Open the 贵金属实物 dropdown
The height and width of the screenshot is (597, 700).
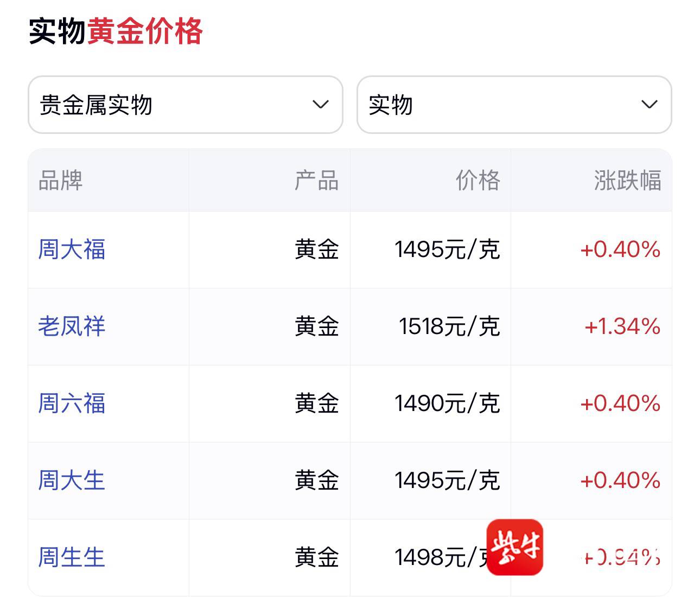185,105
